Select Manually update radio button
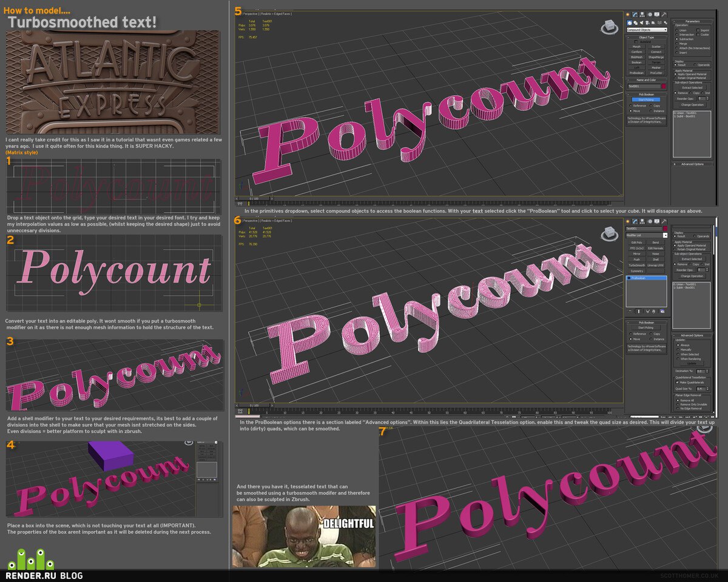 [x=678, y=350]
